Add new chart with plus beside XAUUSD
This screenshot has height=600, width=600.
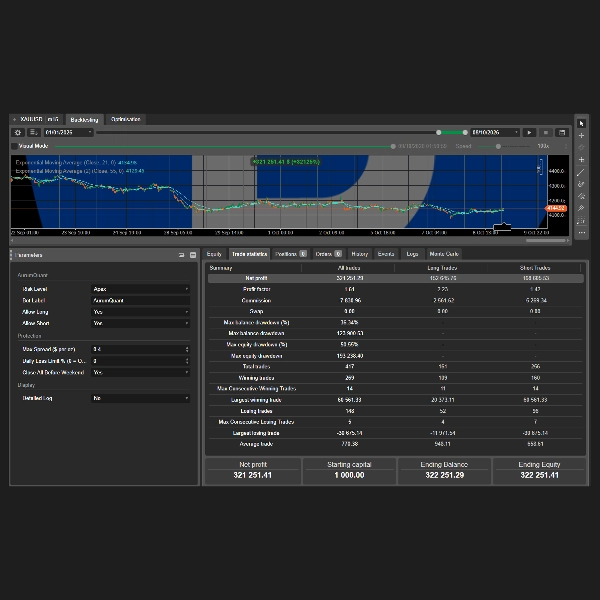[x=14, y=119]
